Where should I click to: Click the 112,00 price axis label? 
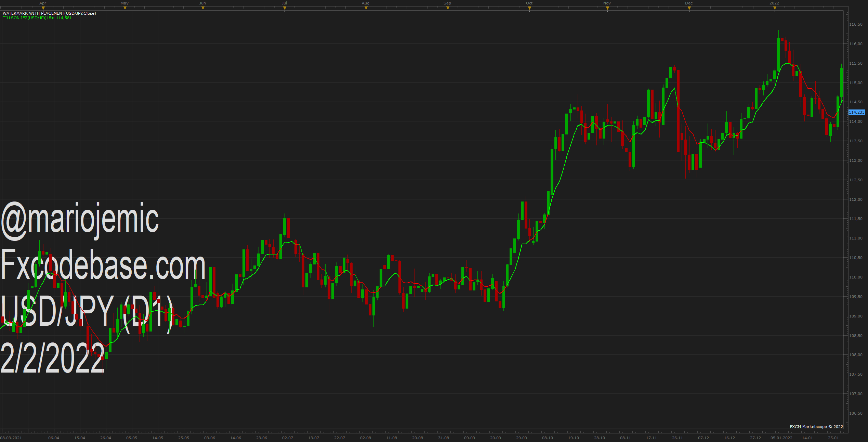click(856, 199)
